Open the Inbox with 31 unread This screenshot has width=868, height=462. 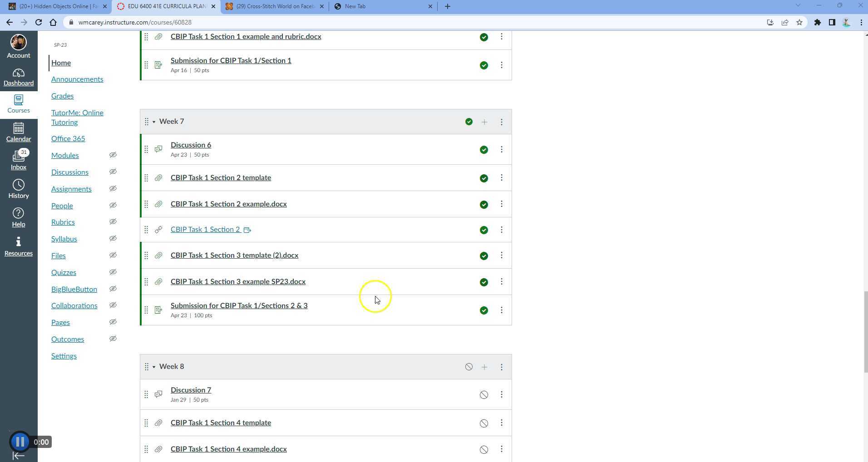pyautogui.click(x=18, y=160)
